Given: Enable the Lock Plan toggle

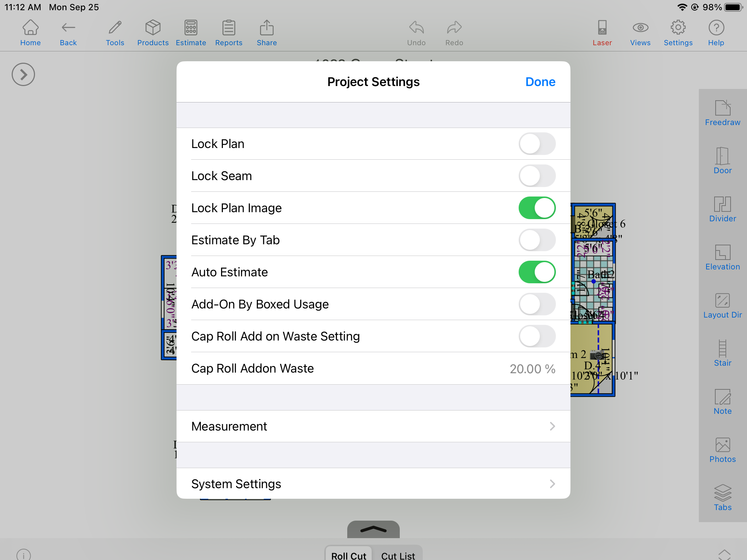Looking at the screenshot, I should click(537, 144).
